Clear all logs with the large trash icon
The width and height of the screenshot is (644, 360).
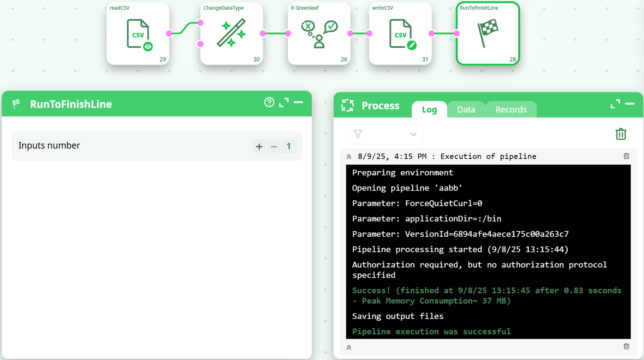pos(621,134)
